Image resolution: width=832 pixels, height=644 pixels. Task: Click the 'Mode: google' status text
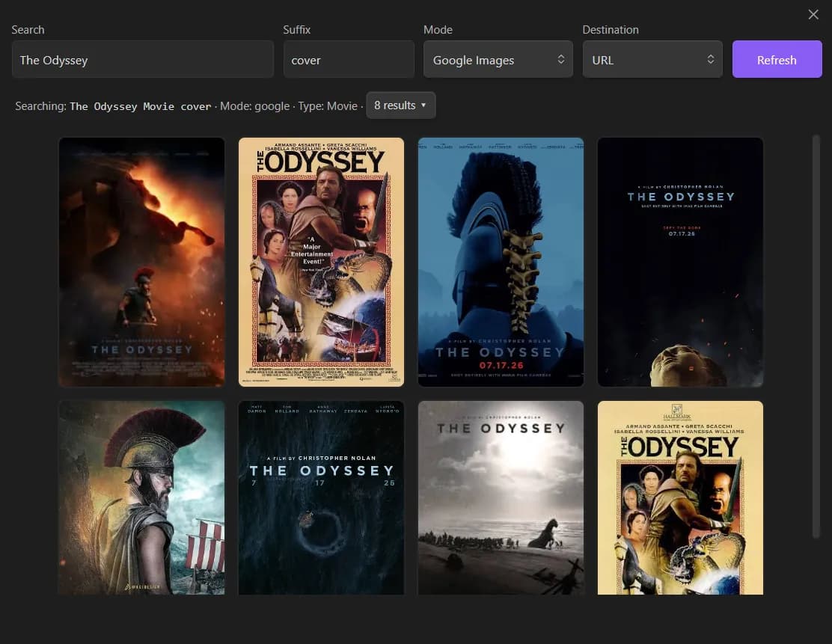point(254,106)
